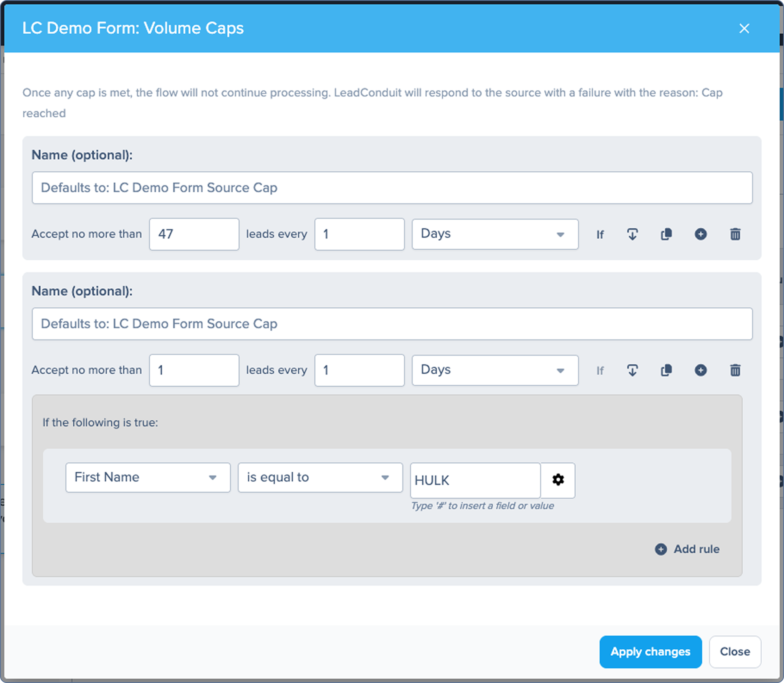Toggle the If condition on the second cap

pos(600,371)
